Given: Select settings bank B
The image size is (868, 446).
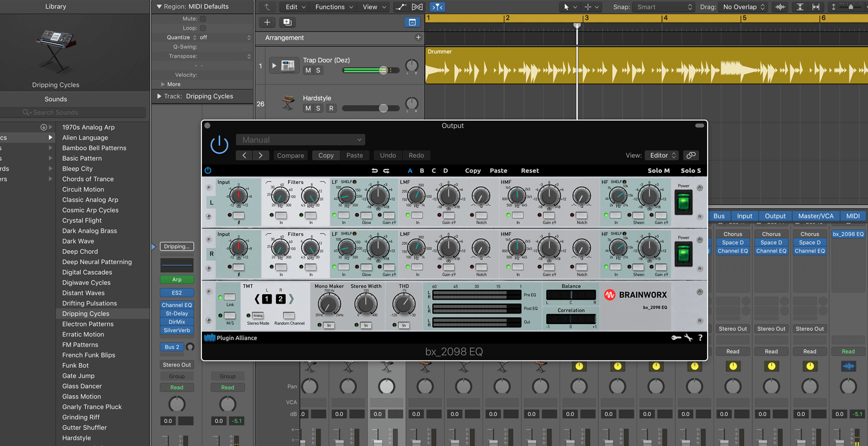Looking at the screenshot, I should click(422, 171).
